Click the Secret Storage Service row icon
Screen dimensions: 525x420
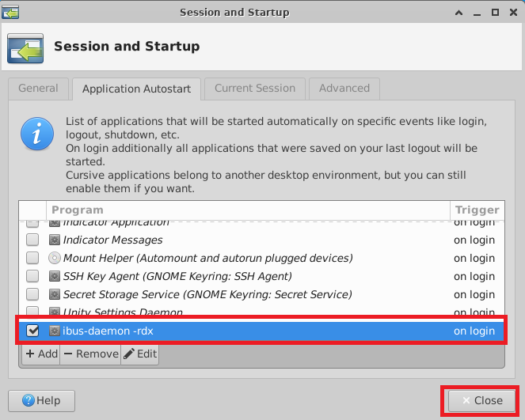(55, 294)
